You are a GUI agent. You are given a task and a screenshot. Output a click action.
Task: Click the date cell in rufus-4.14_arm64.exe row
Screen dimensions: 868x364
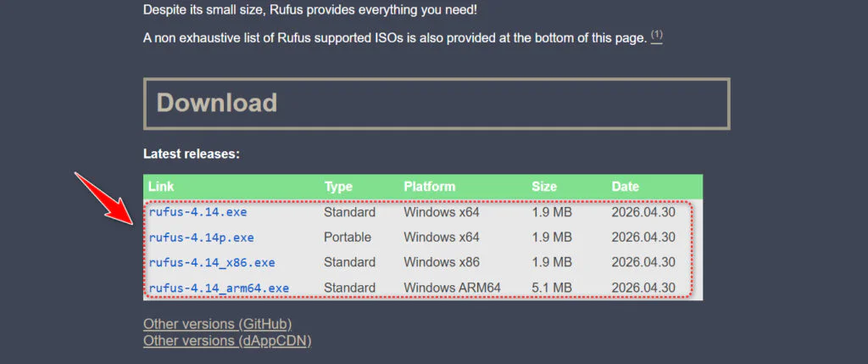[x=643, y=288]
